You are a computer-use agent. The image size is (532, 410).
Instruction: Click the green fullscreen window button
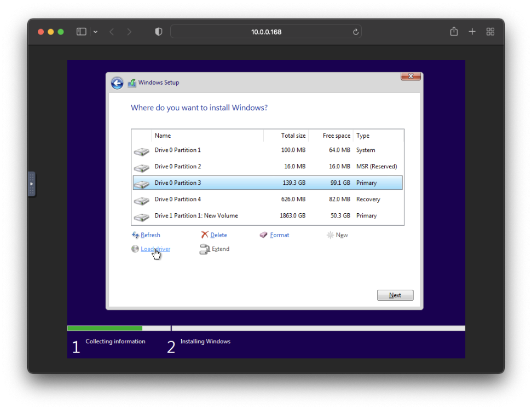(61, 32)
